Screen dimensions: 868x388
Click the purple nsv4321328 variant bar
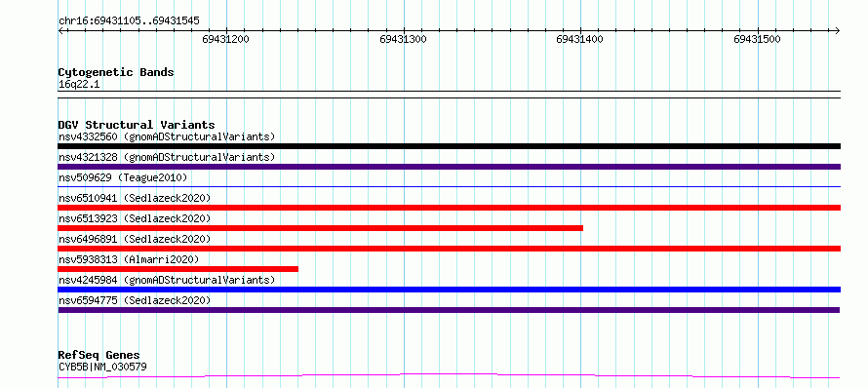[449, 167]
